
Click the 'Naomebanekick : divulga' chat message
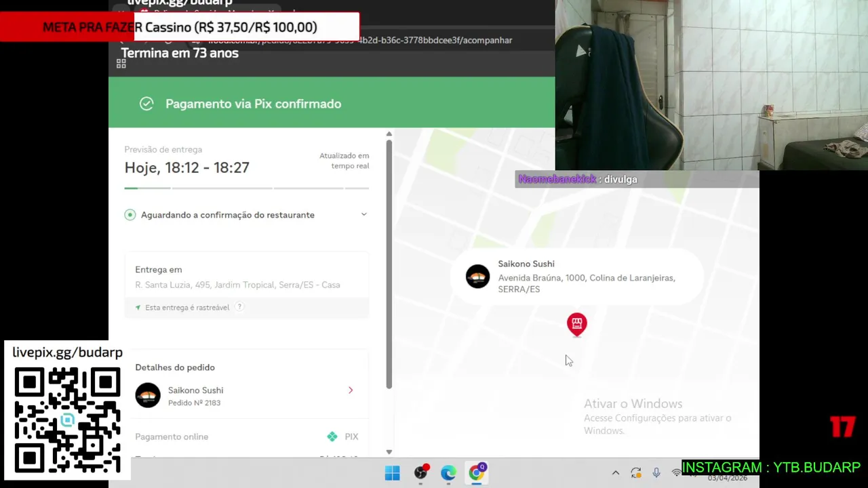(578, 179)
